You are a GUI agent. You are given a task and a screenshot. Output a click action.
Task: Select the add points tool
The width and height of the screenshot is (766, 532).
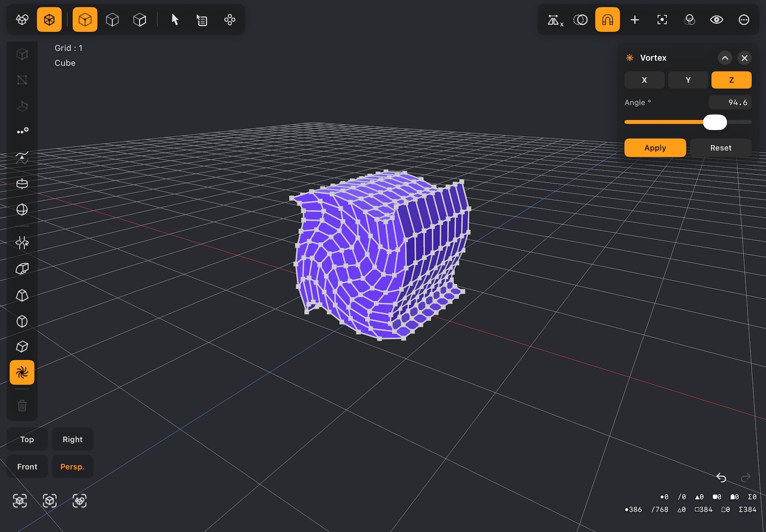pos(22,131)
